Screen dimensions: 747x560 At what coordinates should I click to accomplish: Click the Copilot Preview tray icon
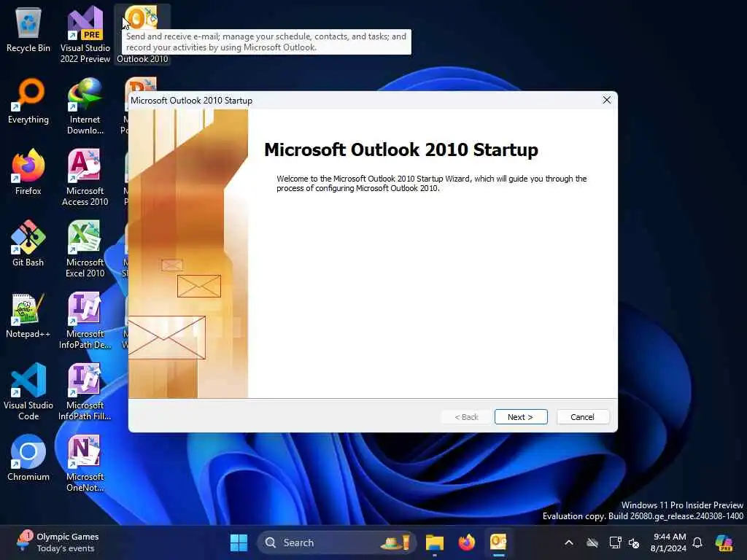pyautogui.click(x=724, y=542)
